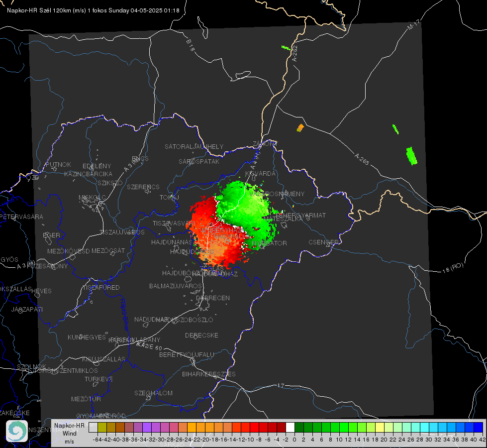Click the EGER city label

click(51, 235)
